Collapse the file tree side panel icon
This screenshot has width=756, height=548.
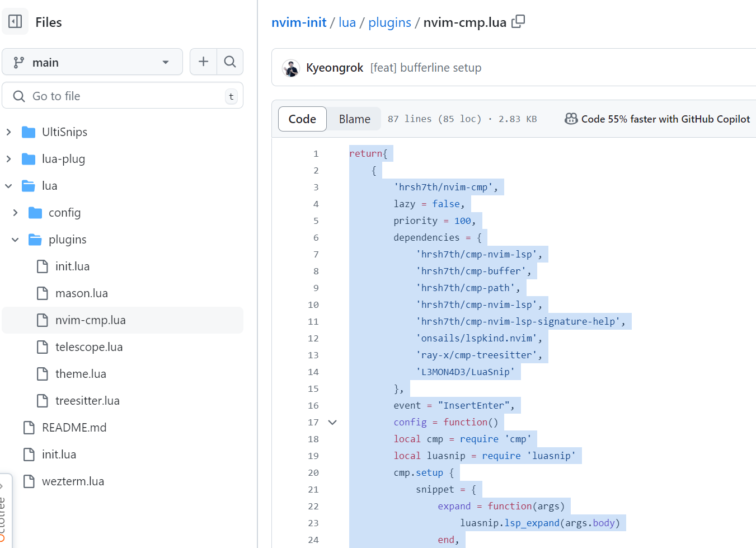pos(15,22)
